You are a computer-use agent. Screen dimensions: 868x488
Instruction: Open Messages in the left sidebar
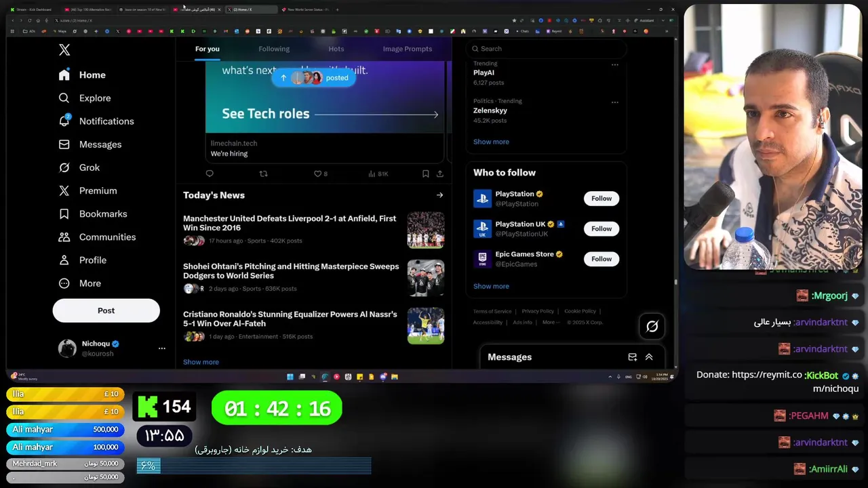[x=90, y=144]
